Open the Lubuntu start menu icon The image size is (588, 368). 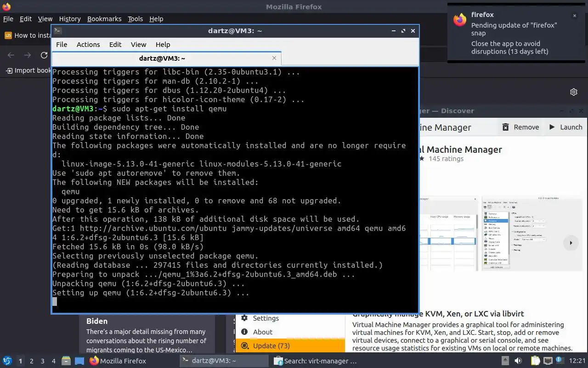(x=7, y=361)
